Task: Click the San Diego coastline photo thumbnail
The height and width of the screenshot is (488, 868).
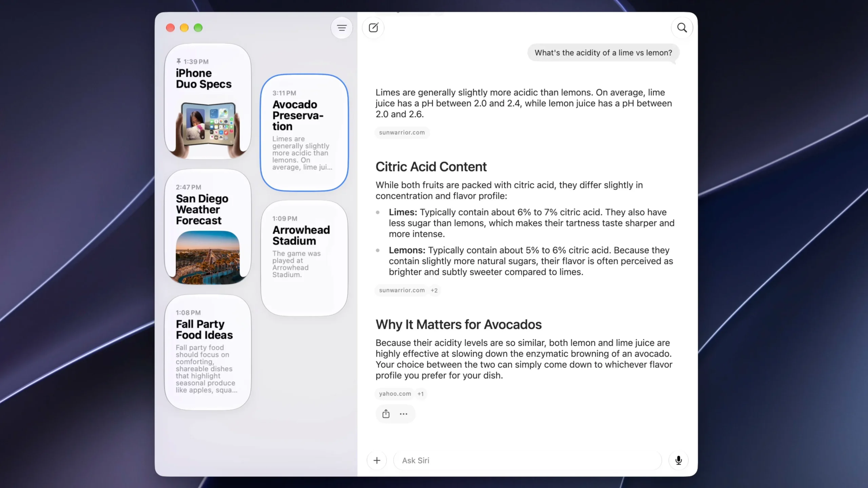Action: click(208, 258)
